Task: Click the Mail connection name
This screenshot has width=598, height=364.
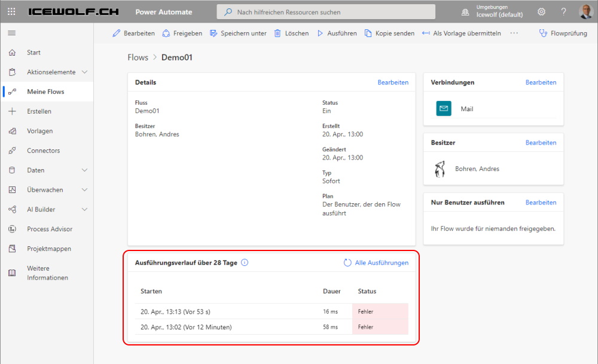Action: 467,109
